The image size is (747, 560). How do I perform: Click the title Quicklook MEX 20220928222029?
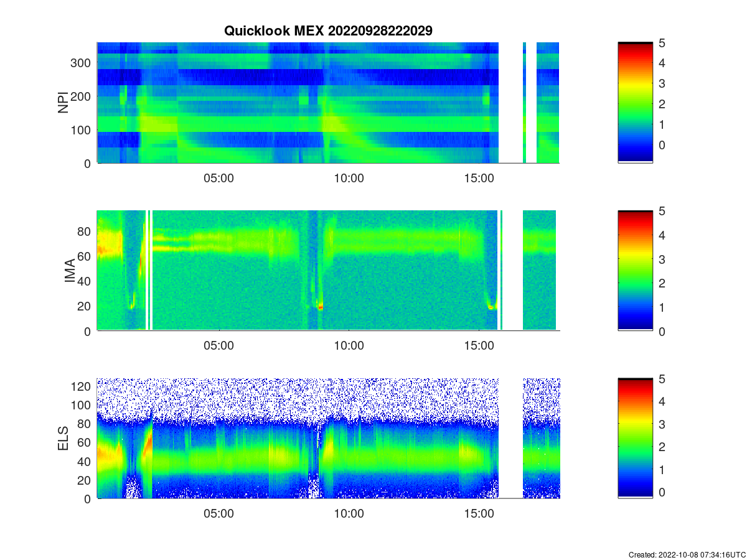pos(328,31)
